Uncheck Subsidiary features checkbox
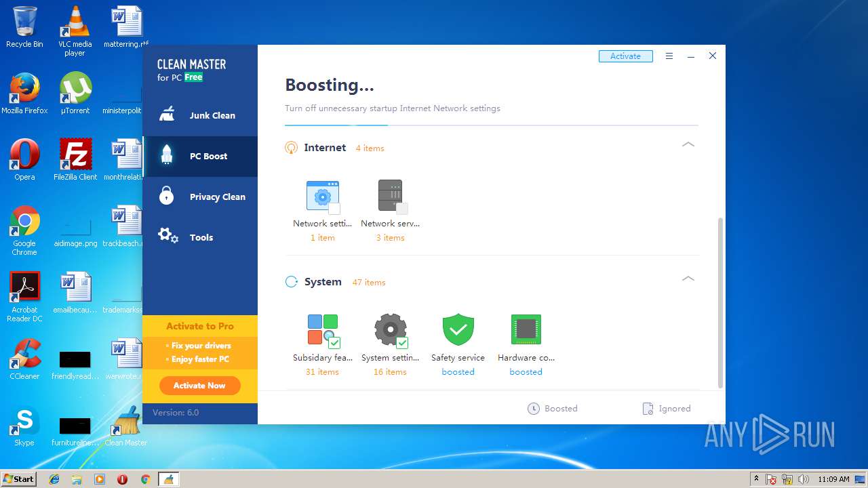Viewport: 868px width, 488px height. coord(334,343)
